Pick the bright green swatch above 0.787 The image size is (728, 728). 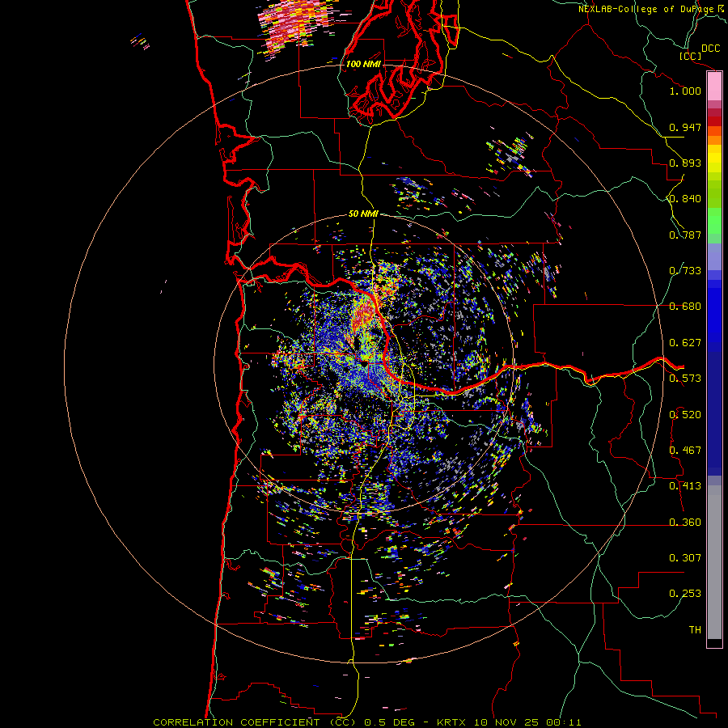(714, 221)
